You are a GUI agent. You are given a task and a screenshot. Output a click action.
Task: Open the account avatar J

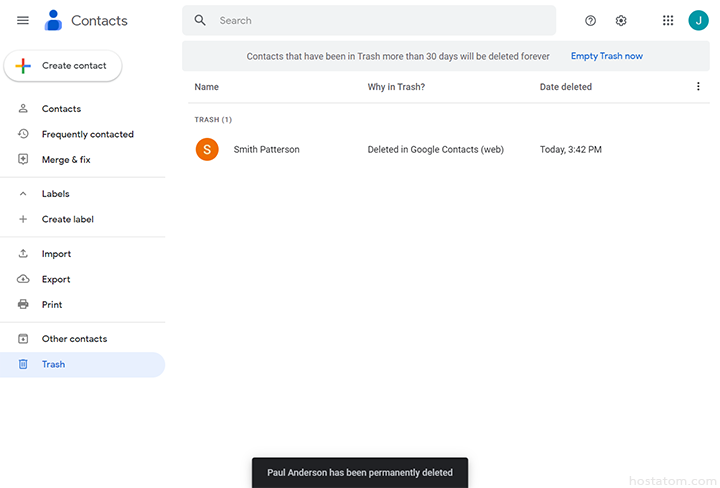coord(698,20)
